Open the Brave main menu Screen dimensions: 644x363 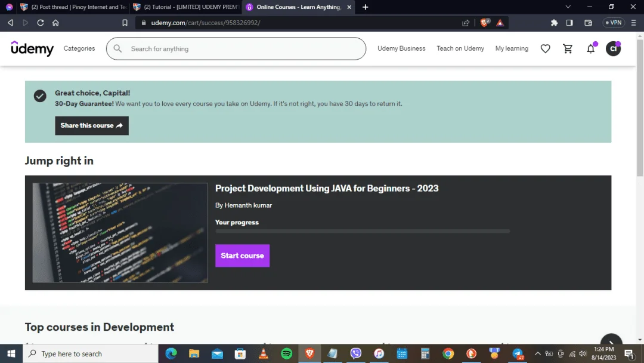634,23
